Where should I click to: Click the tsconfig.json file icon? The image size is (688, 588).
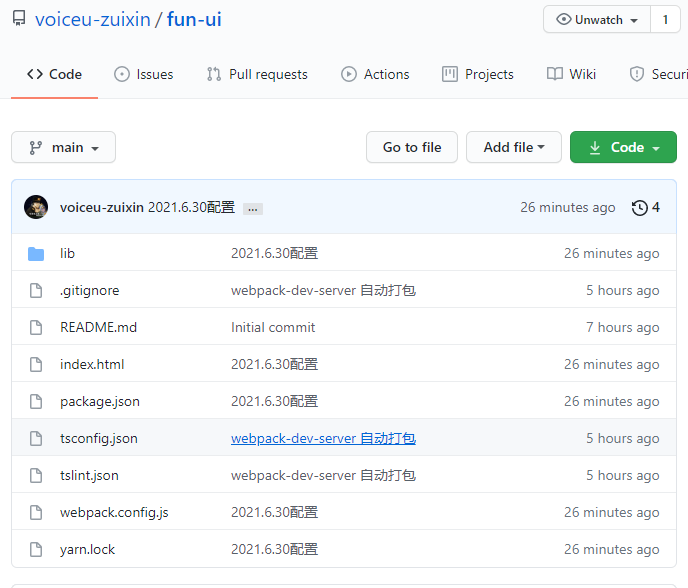pos(36,438)
